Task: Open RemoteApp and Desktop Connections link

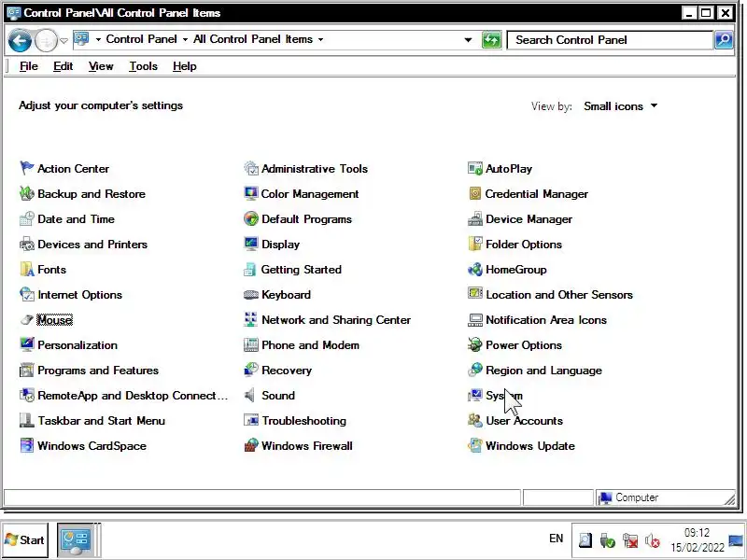Action: (133, 396)
